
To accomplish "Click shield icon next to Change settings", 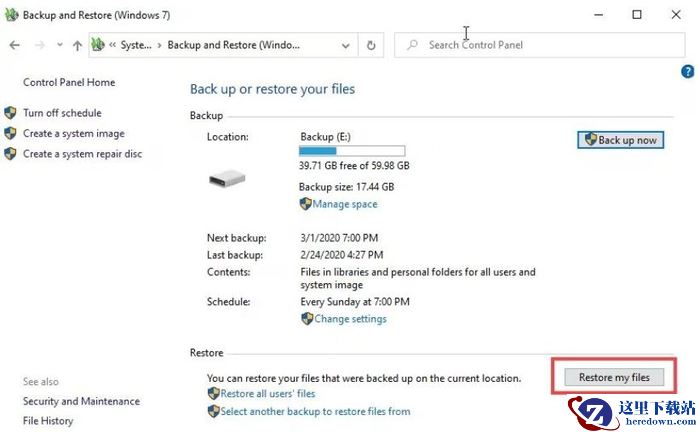I will [307, 319].
